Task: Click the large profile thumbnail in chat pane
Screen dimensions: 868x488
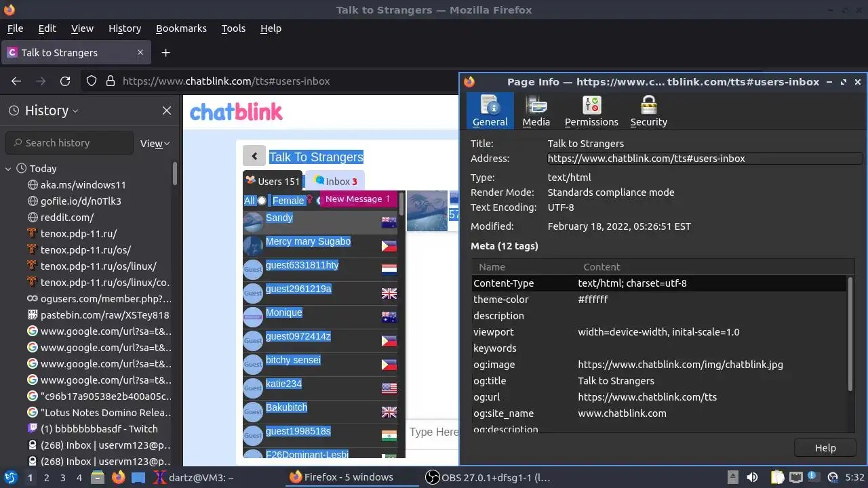Action: 427,211
